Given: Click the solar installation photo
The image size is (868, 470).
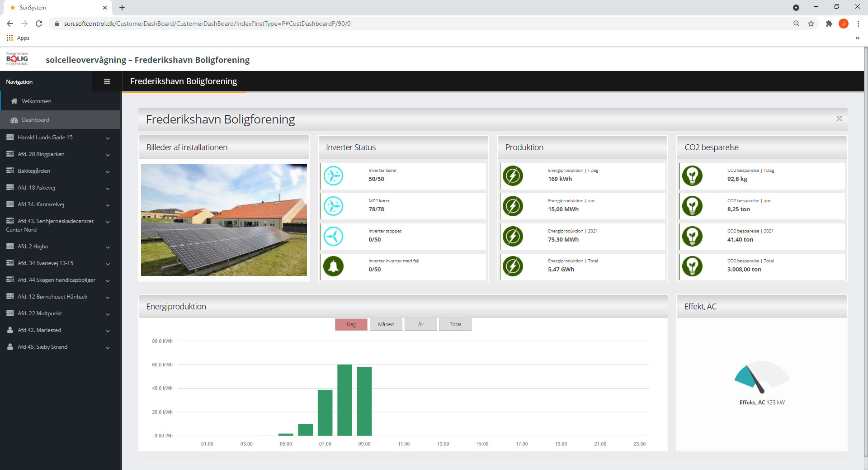Looking at the screenshot, I should coord(224,220).
